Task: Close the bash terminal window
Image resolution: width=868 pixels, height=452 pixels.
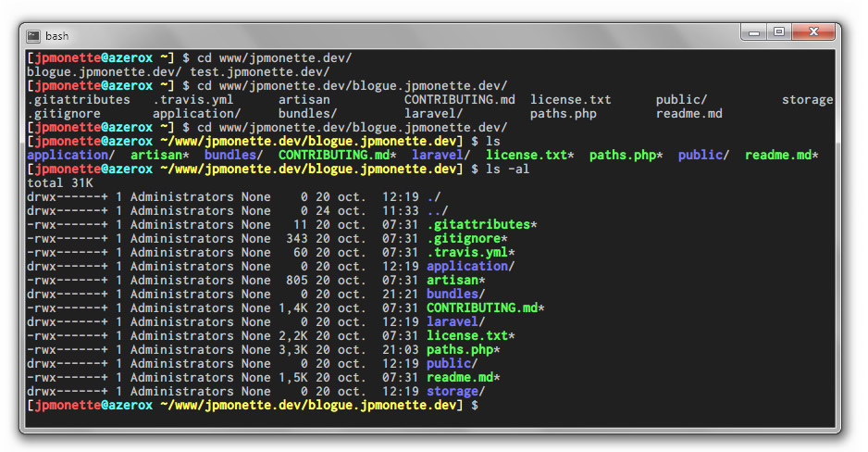Action: [x=814, y=32]
